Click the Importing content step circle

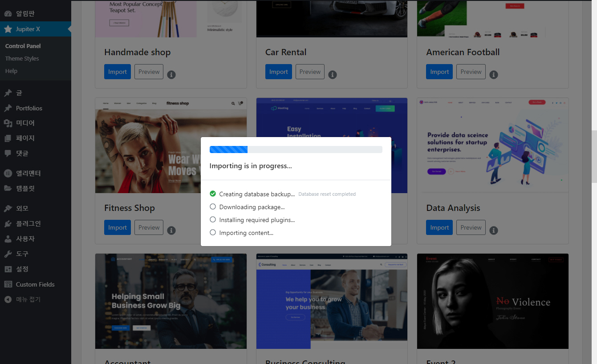point(213,232)
